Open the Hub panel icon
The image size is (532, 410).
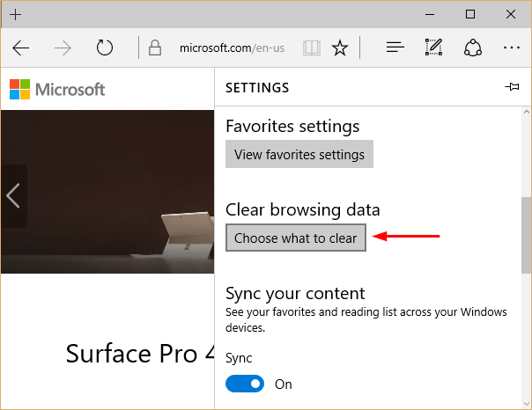pos(395,48)
